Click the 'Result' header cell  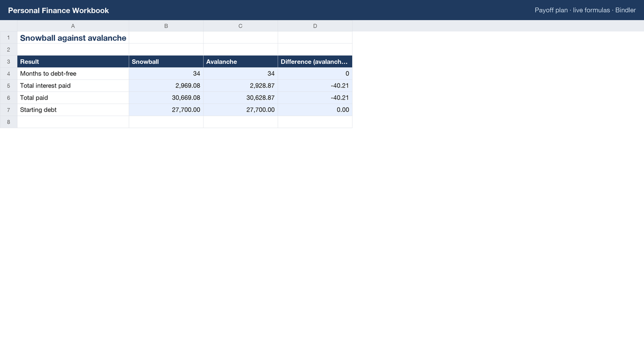[73, 62]
